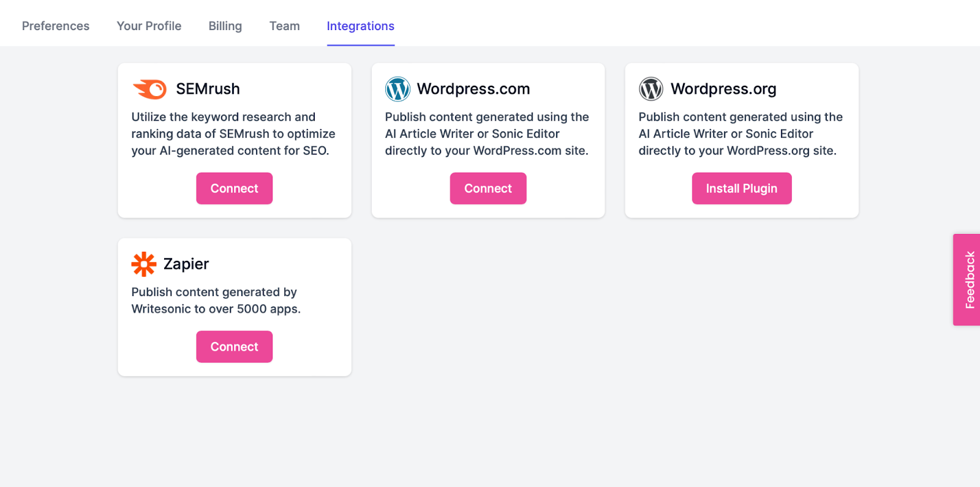Open the Preferences tab

pos(56,26)
